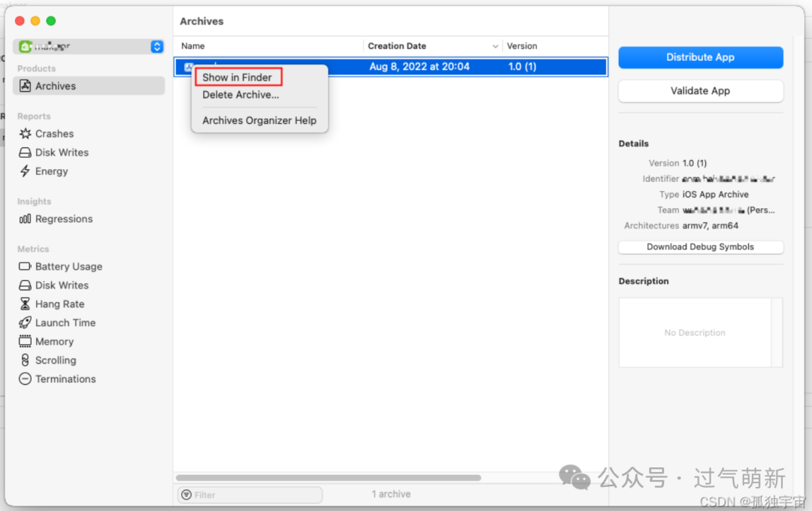
Task: Click the Creation Date column header label
Action: [x=397, y=46]
